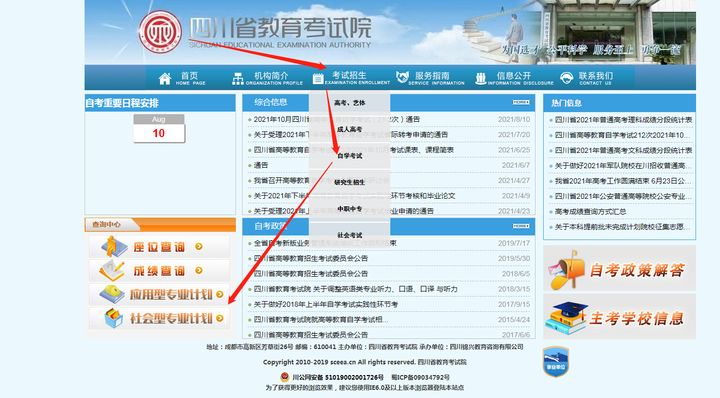Screen dimensions: 720x398
Task: Click the police emblem icon beside 川公网安备
Action: tap(285, 377)
